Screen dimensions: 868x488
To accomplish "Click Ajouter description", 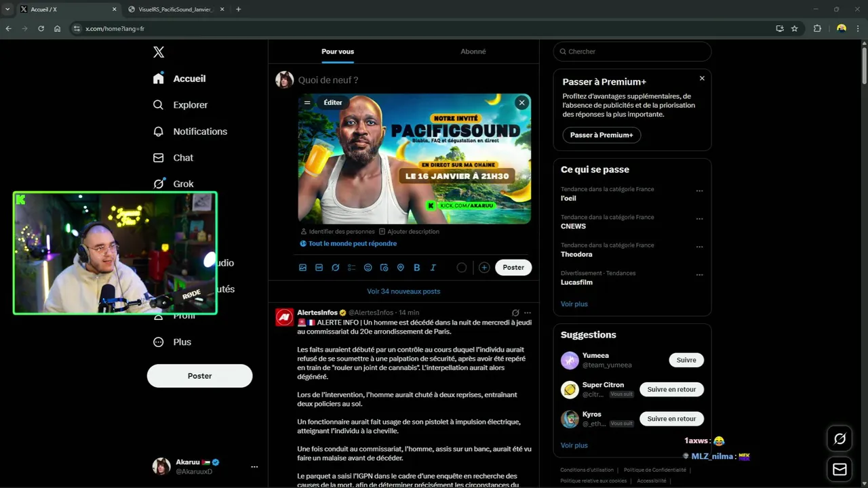I will tap(409, 232).
